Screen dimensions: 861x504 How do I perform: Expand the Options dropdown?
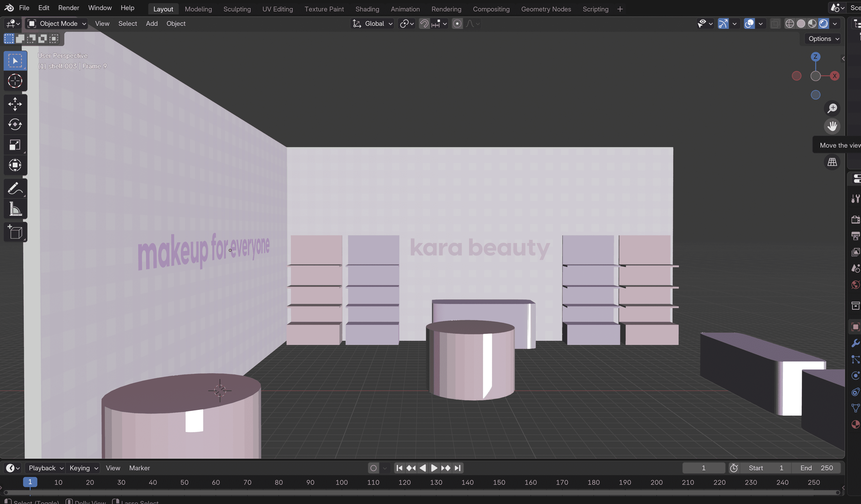point(823,39)
